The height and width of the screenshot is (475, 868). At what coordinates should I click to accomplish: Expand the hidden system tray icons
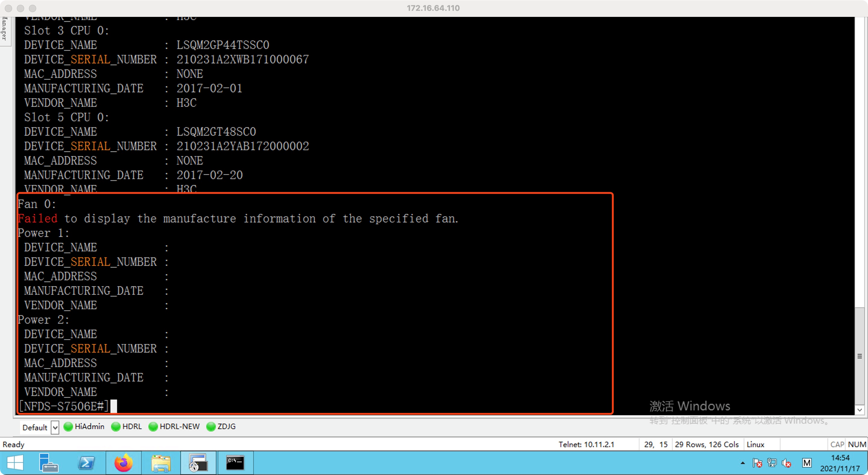tap(743, 463)
